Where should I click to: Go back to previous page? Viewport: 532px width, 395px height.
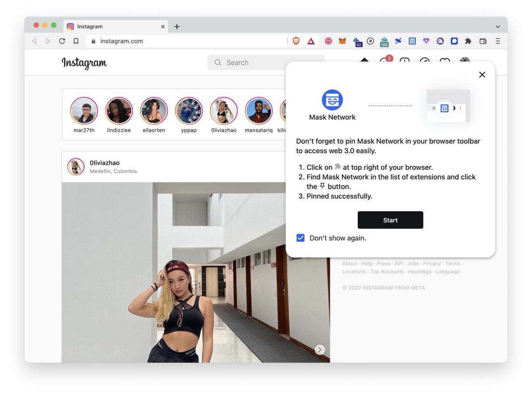click(34, 41)
